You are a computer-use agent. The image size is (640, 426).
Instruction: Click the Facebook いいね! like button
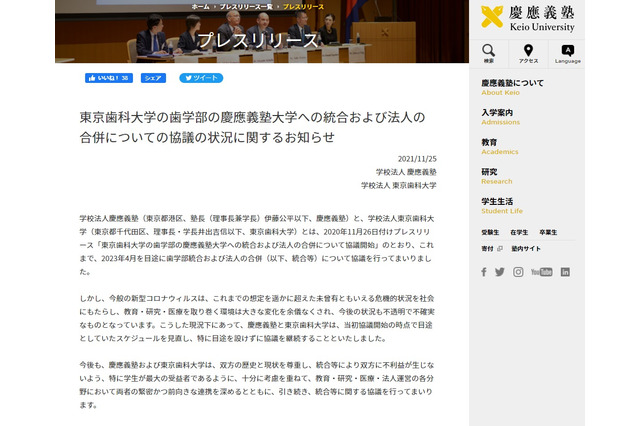pyautogui.click(x=109, y=78)
